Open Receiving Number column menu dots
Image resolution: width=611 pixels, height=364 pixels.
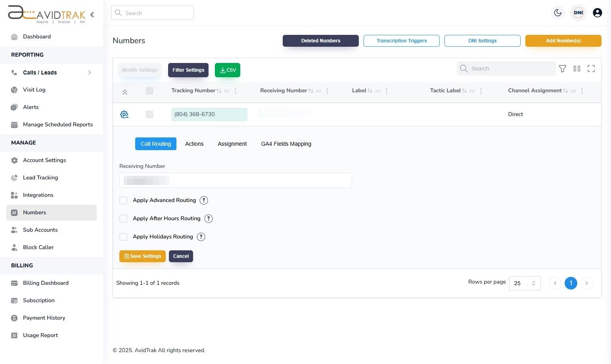[x=327, y=91]
